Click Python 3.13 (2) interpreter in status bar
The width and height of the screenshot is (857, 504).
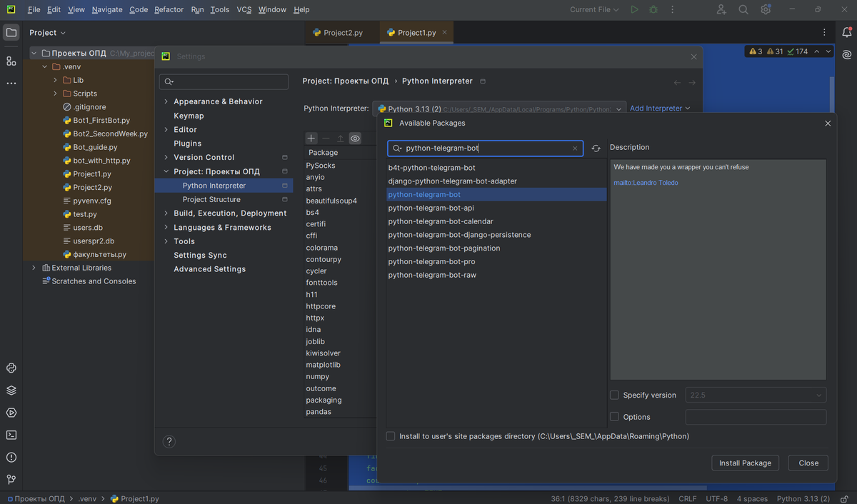pos(803,498)
